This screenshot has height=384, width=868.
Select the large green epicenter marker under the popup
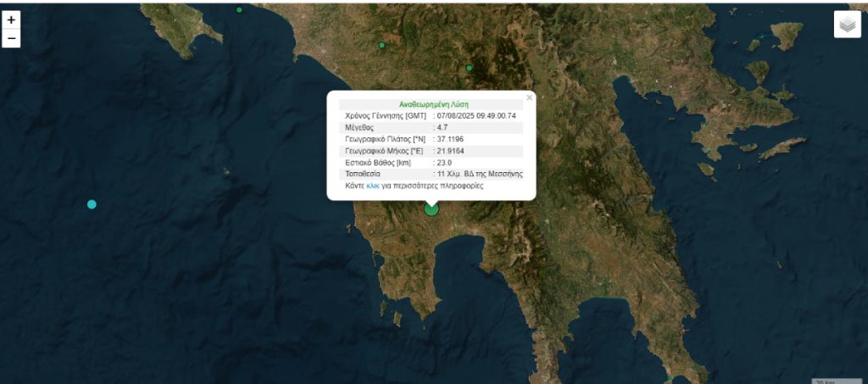[431, 209]
